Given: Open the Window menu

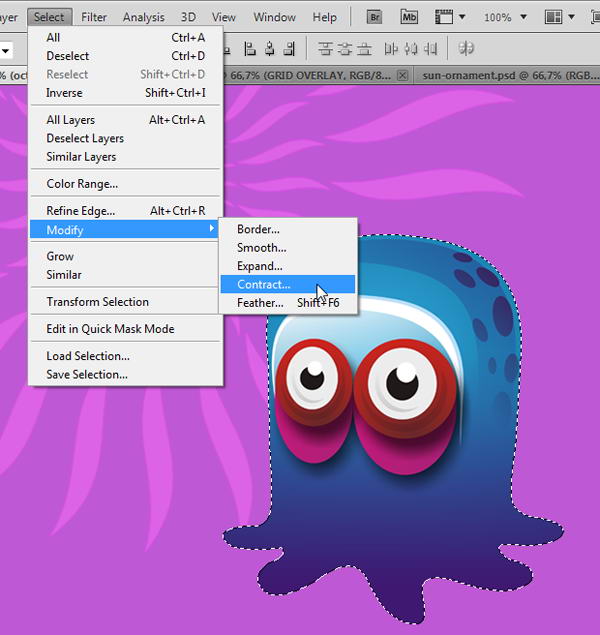Looking at the screenshot, I should coord(274,17).
